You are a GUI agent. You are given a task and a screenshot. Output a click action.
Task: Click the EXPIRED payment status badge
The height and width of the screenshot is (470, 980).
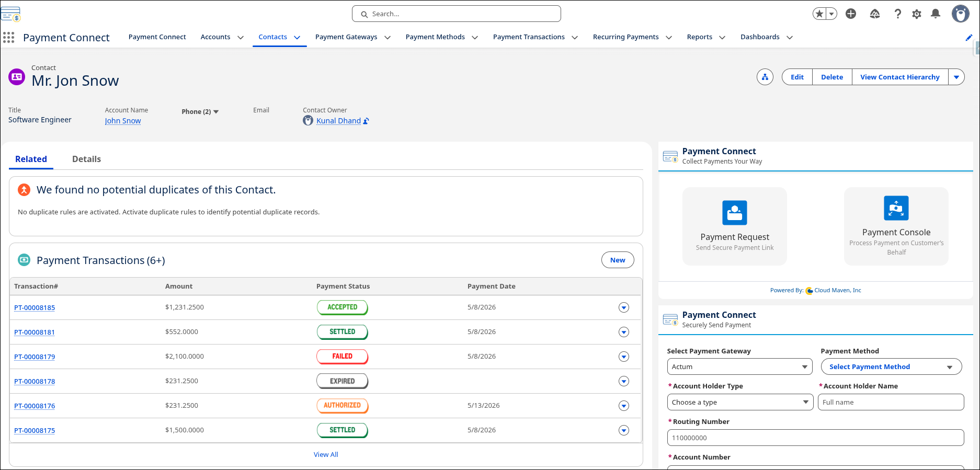pyautogui.click(x=343, y=381)
